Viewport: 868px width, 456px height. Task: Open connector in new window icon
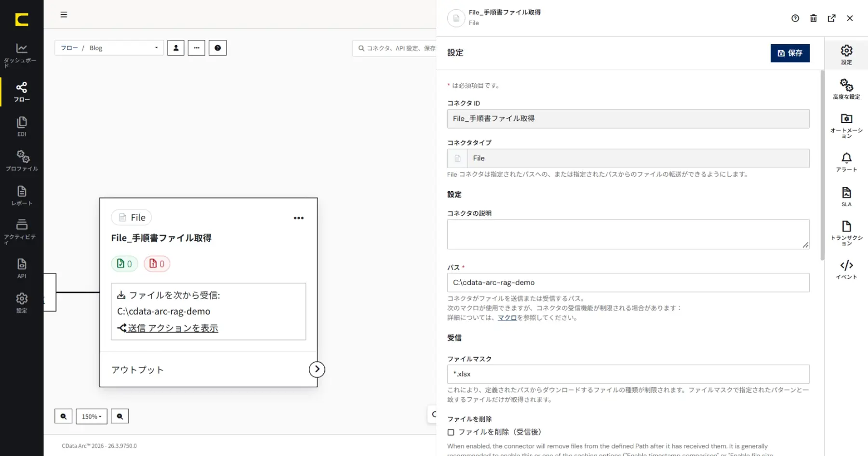pos(832,18)
